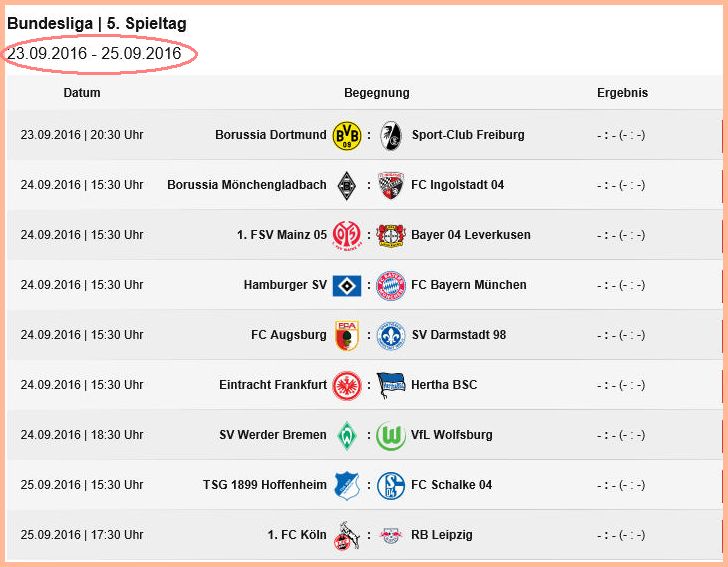This screenshot has width=728, height=567.
Task: Open the RB Leipzig team name link
Action: 442,535
